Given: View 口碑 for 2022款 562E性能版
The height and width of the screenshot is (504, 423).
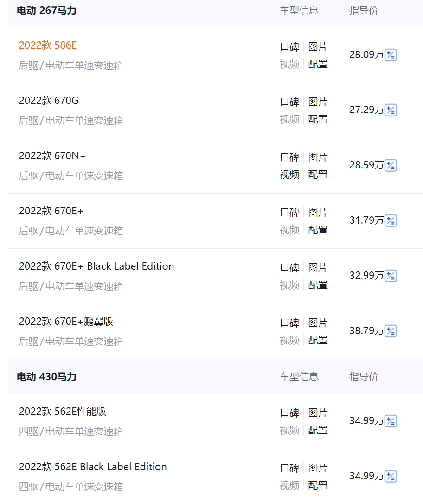Looking at the screenshot, I should (x=289, y=413).
